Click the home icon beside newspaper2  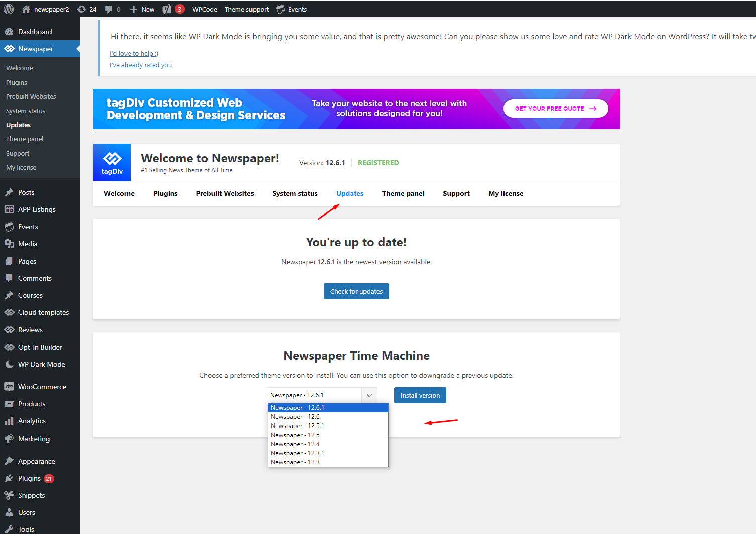tap(26, 9)
